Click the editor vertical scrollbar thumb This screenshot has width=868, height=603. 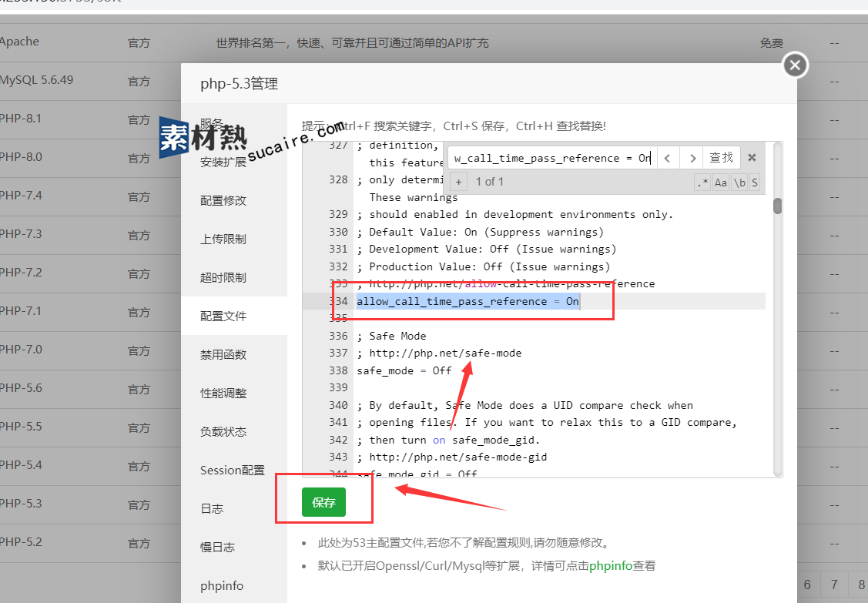click(x=778, y=206)
